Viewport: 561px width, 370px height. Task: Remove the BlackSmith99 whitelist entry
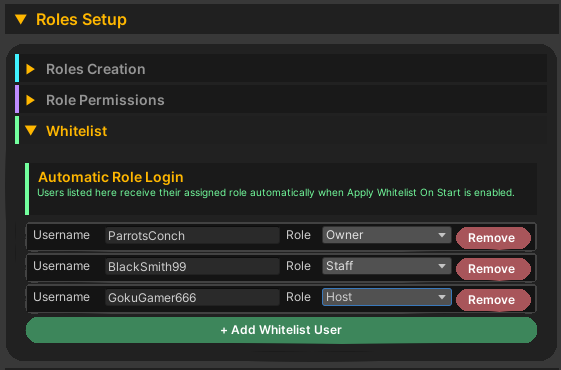pos(493,269)
